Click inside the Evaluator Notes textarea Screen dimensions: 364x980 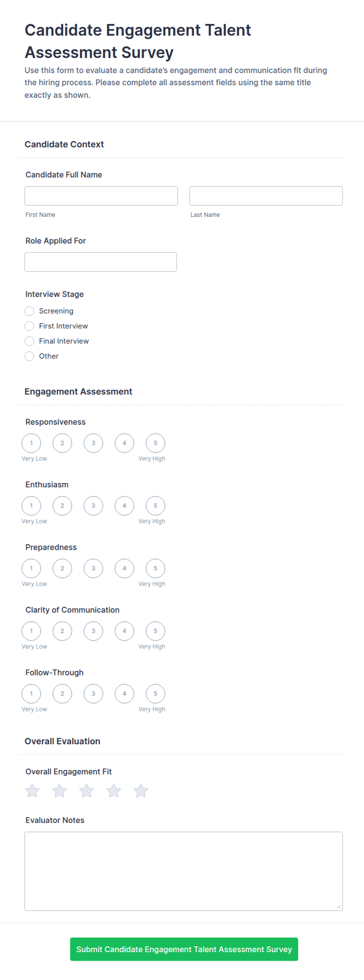point(184,871)
